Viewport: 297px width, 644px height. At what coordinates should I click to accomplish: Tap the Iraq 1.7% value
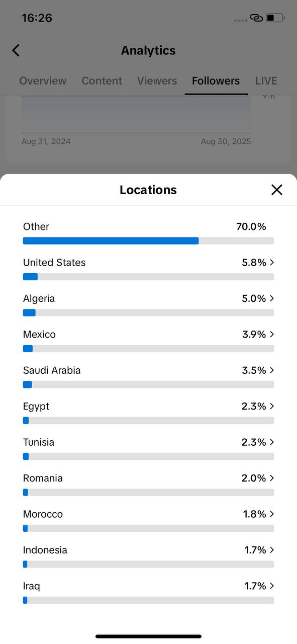point(255,586)
